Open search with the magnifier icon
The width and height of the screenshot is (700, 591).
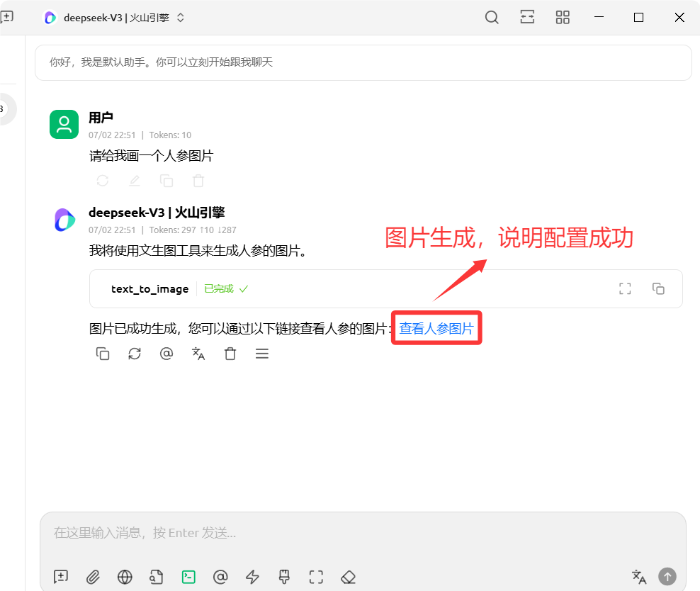coord(492,18)
